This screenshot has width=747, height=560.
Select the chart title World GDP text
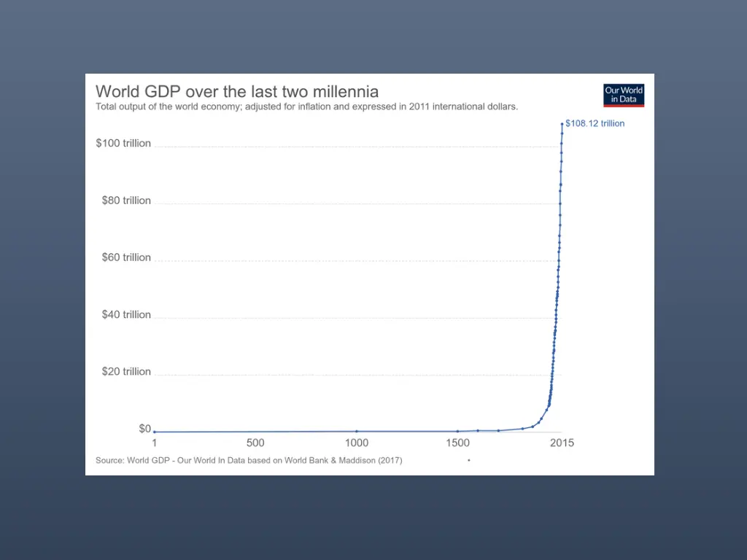237,91
